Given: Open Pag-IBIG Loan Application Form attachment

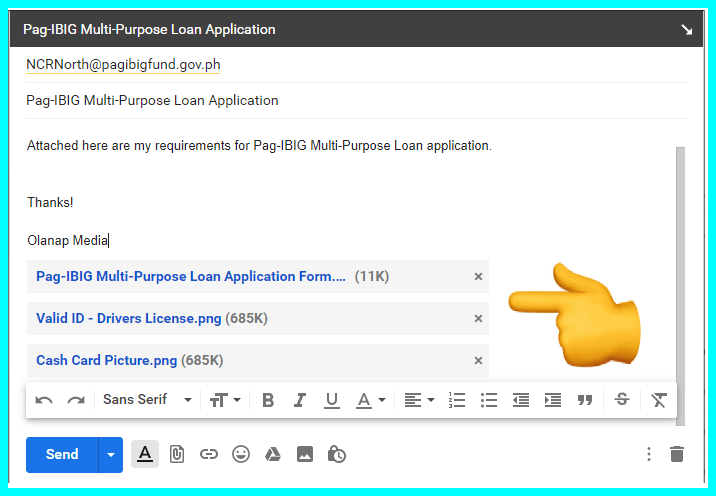Looking at the screenshot, I should point(191,276).
